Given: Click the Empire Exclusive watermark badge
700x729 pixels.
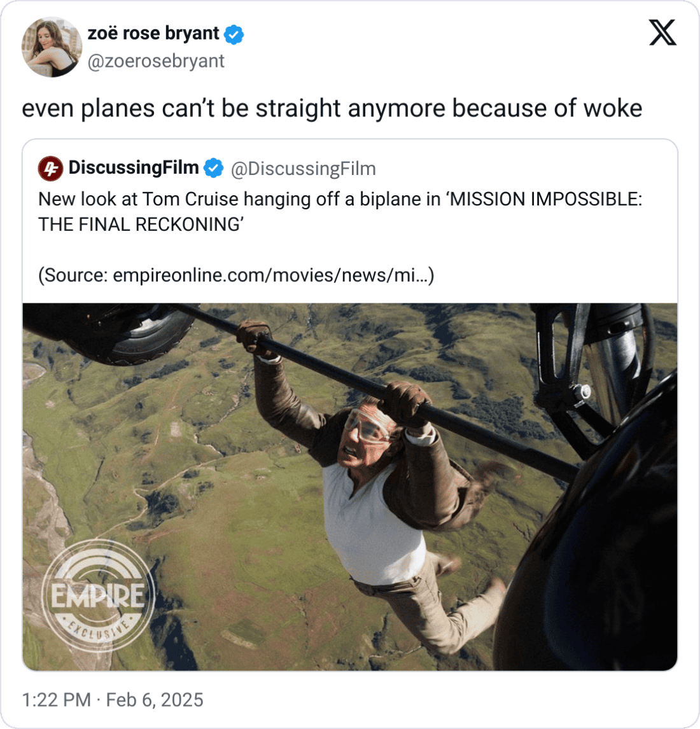Looking at the screenshot, I should pyautogui.click(x=97, y=595).
